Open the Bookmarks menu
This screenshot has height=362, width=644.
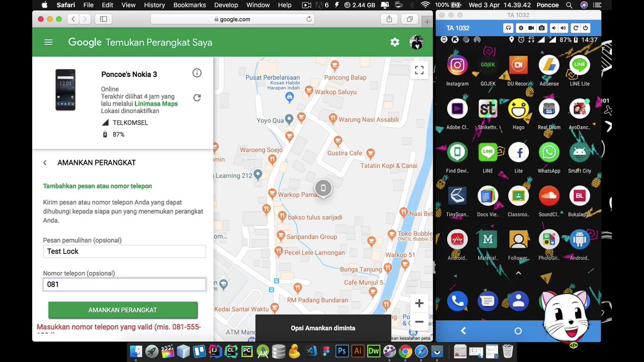pos(189,5)
